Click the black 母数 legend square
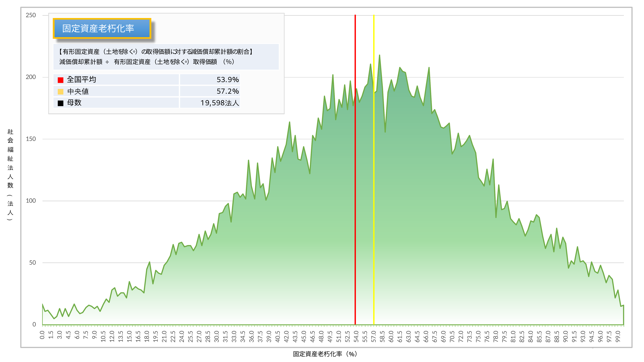This screenshot has height=362, width=644. [x=61, y=103]
